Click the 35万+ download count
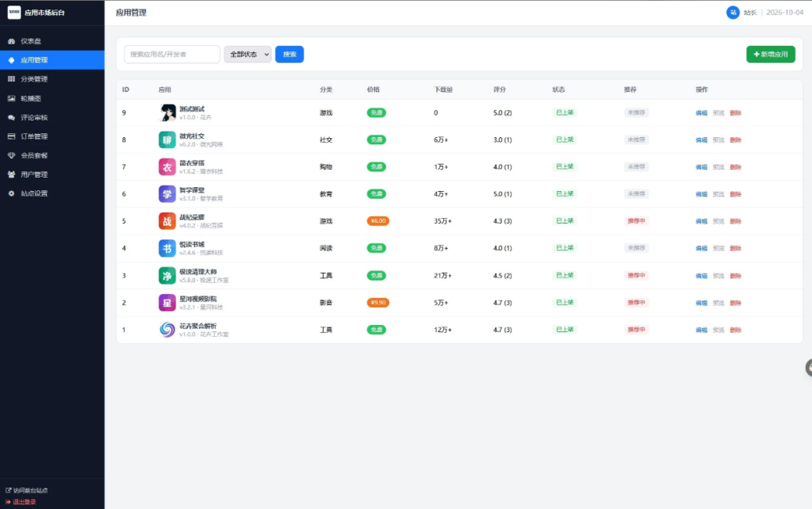 (442, 221)
